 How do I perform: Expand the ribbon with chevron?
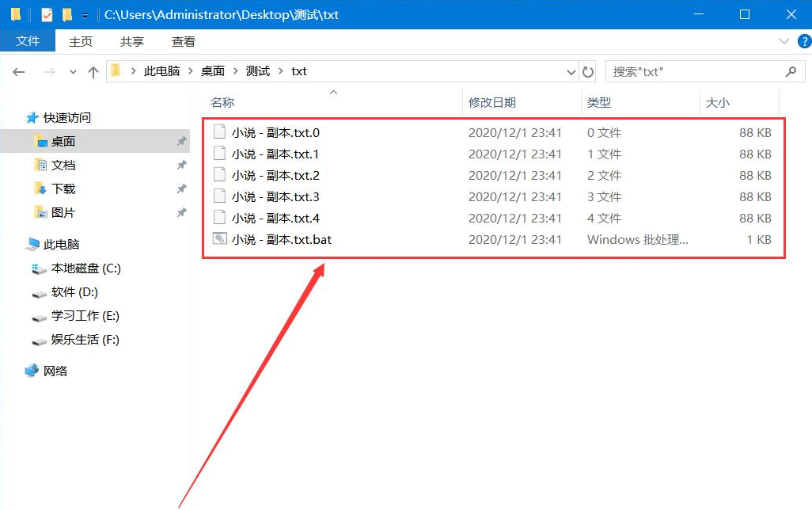[784, 41]
